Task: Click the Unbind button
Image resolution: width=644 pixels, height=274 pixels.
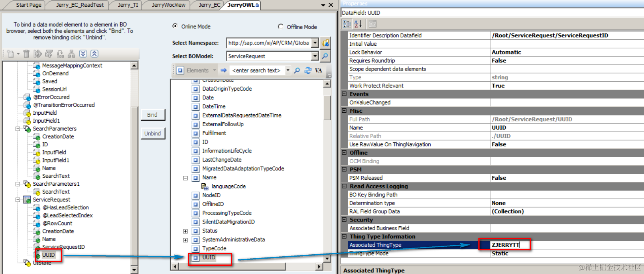Action: click(152, 134)
